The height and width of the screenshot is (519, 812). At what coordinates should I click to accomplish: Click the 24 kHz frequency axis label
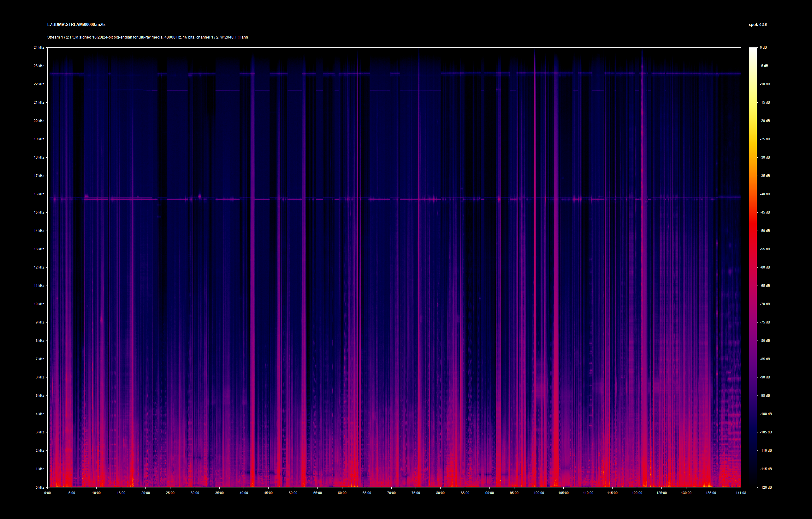pos(39,48)
